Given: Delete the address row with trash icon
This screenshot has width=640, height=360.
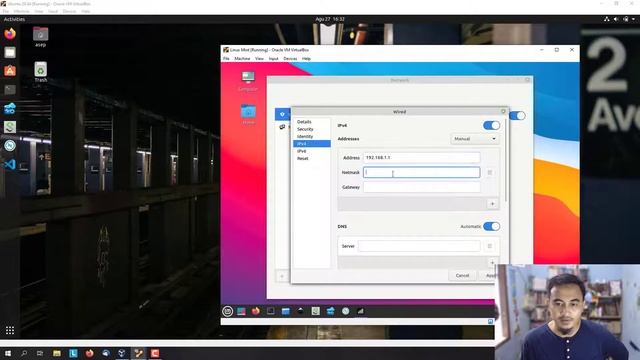Looking at the screenshot, I should tap(490, 173).
